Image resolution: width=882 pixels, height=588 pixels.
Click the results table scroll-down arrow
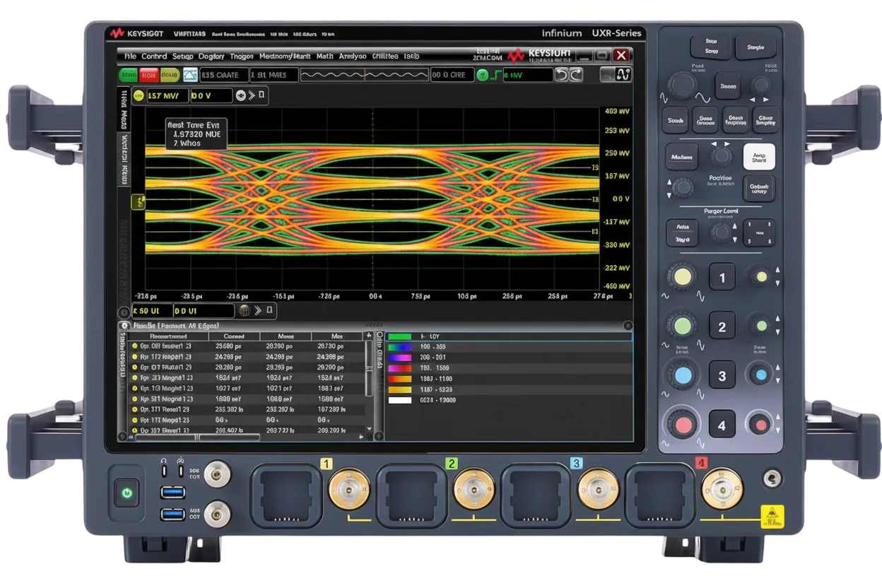tap(368, 428)
